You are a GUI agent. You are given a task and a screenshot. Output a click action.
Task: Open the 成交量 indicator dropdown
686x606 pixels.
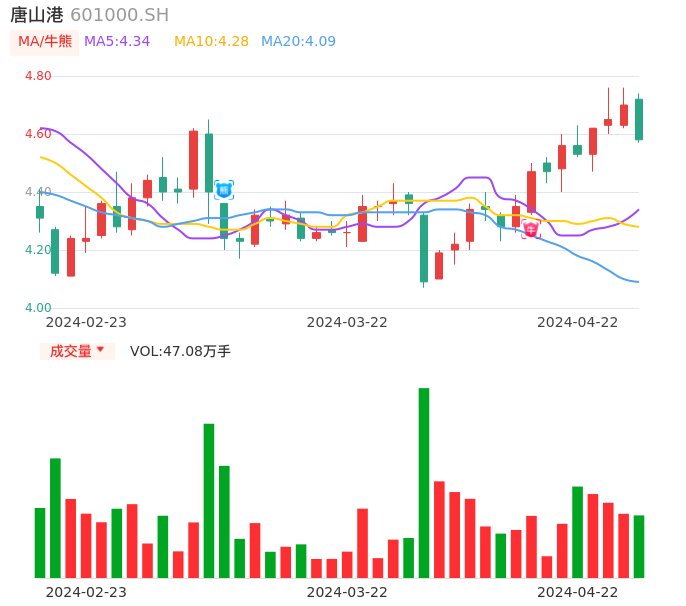coord(77,351)
